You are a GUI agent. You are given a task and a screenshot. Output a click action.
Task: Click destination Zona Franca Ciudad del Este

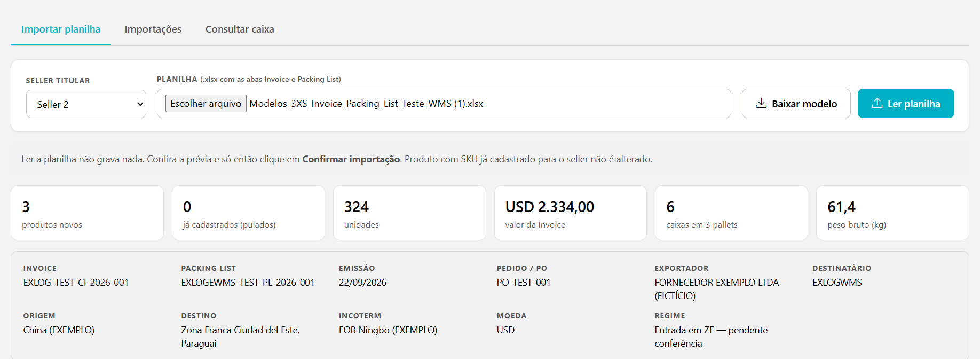[x=240, y=337]
